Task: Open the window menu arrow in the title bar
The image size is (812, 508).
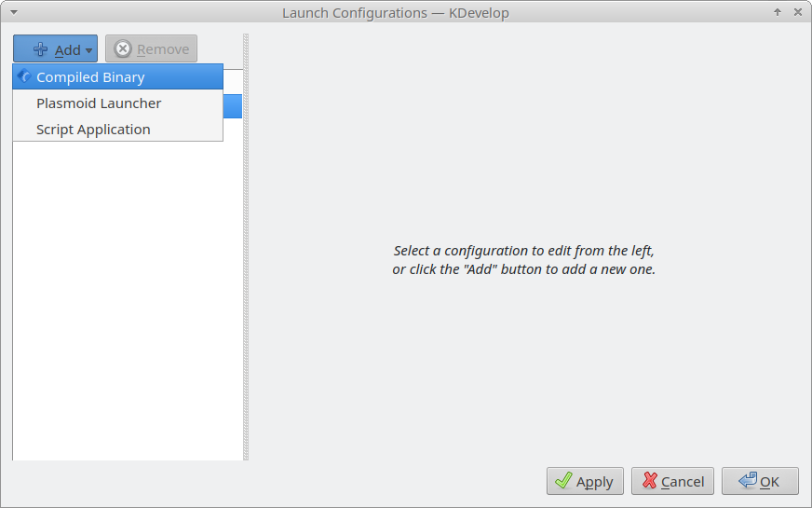Action: [x=13, y=12]
